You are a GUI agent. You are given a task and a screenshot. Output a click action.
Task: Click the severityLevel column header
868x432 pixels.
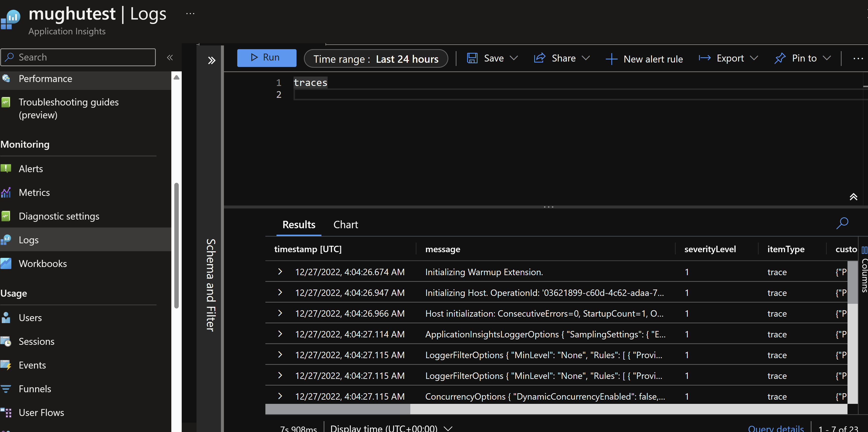click(710, 249)
